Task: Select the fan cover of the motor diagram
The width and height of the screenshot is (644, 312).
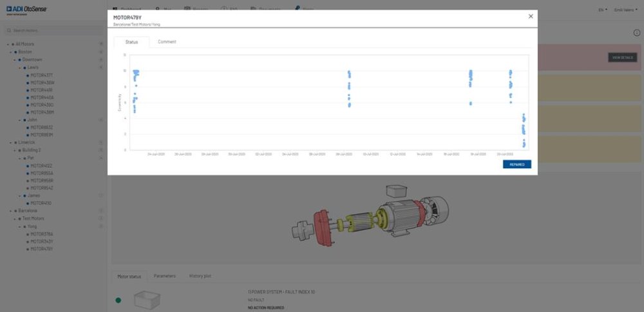Action: [437, 209]
